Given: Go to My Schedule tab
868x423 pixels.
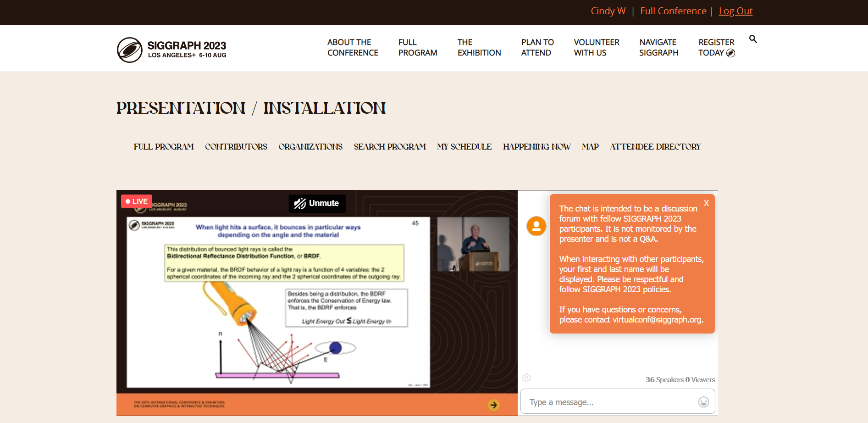Looking at the screenshot, I should [464, 147].
